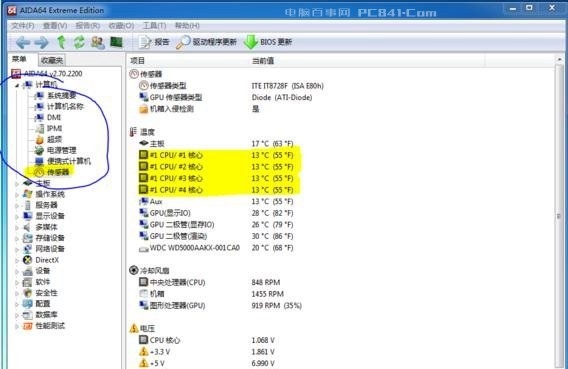Click the 超频 overclock flame icon
Viewport: 568px width, 369px height.
39,139
